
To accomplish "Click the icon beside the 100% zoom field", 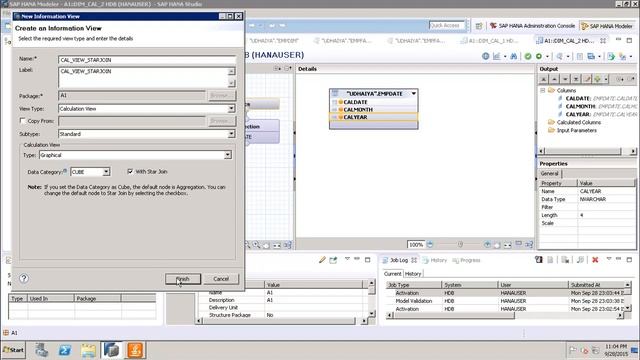I will point(430,244).
